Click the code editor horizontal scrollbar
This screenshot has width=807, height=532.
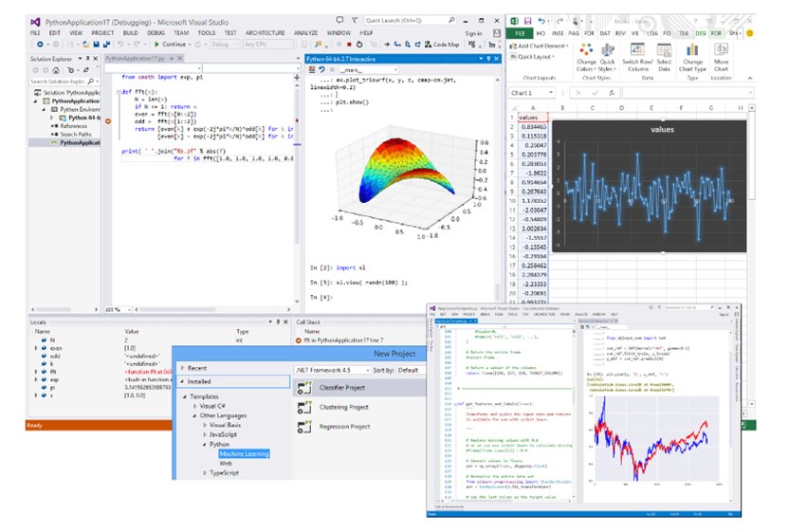click(x=212, y=310)
